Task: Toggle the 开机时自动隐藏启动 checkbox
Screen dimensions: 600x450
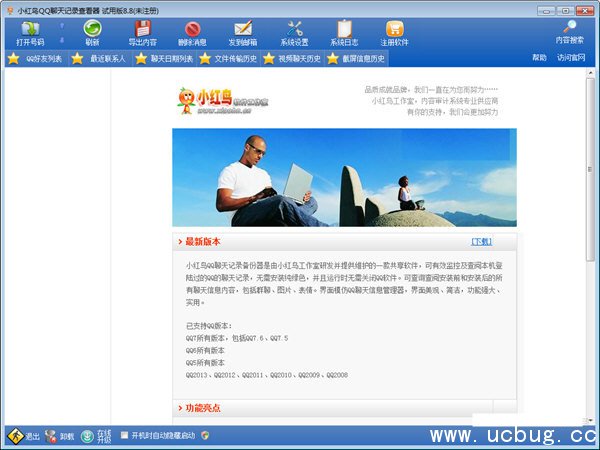Action: [x=124, y=435]
